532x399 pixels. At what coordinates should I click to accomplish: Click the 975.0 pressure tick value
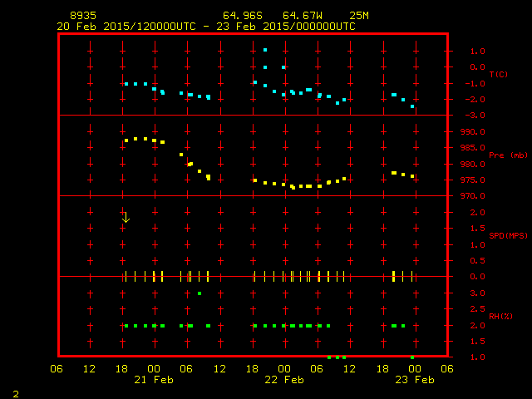473,180
